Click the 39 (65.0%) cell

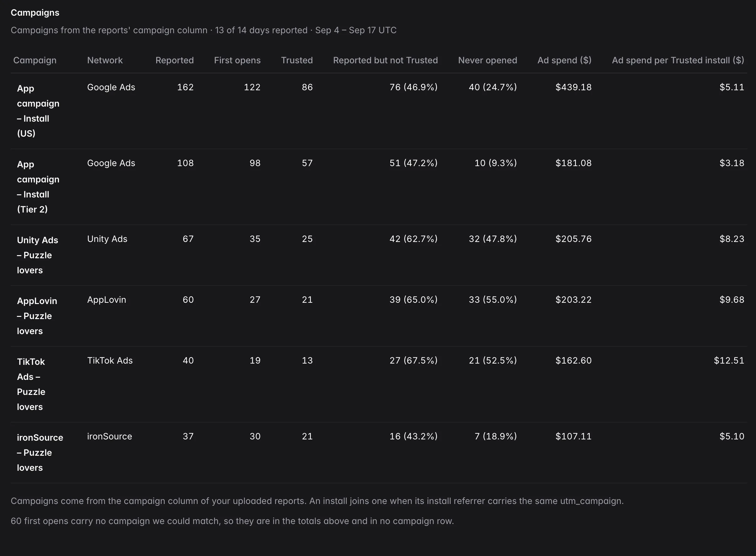pyautogui.click(x=413, y=300)
